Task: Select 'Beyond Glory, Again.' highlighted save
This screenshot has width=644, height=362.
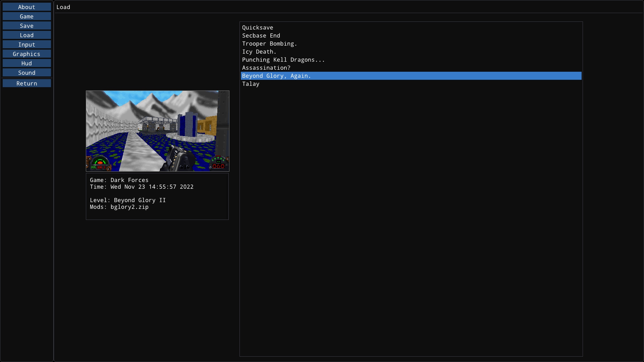Action: pos(411,75)
